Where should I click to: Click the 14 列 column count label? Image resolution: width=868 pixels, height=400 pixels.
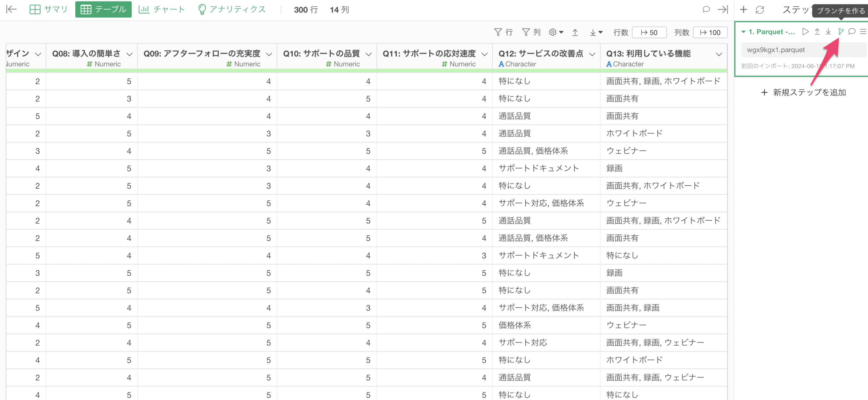[339, 10]
